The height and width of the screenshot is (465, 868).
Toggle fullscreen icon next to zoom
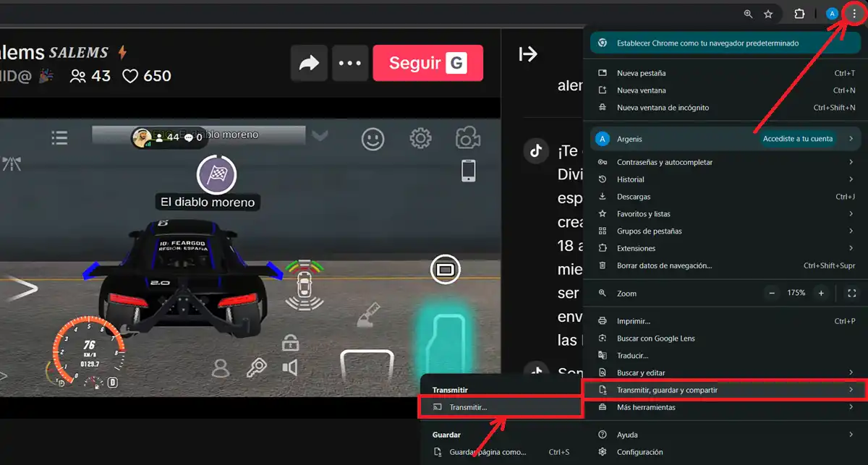coord(851,293)
